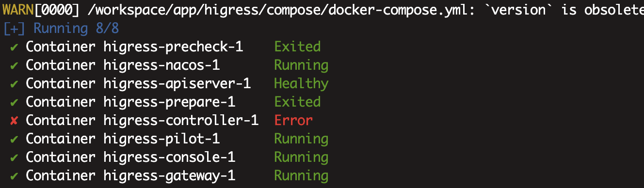Click the Exited status of higress-precheck-1
644x188 pixels.
point(297,47)
